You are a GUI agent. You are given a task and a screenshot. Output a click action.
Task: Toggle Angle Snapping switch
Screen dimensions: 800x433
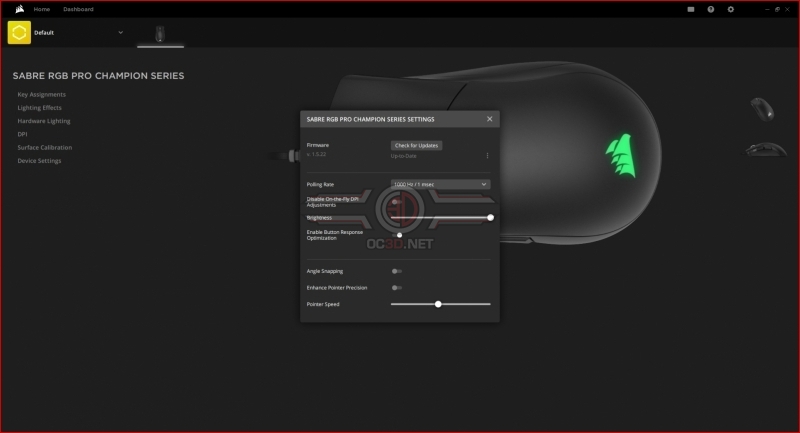[x=396, y=271]
